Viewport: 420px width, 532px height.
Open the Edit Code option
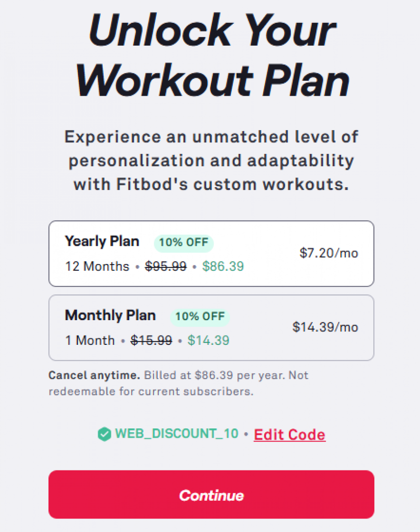coord(289,434)
